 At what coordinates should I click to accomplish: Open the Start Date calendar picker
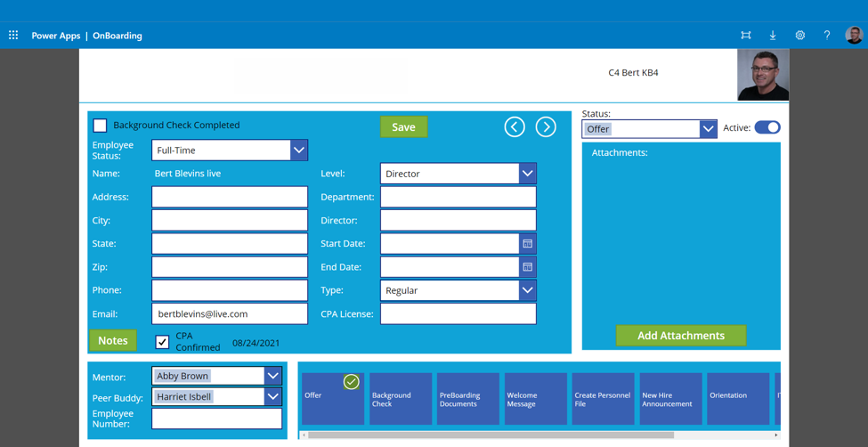pos(527,244)
